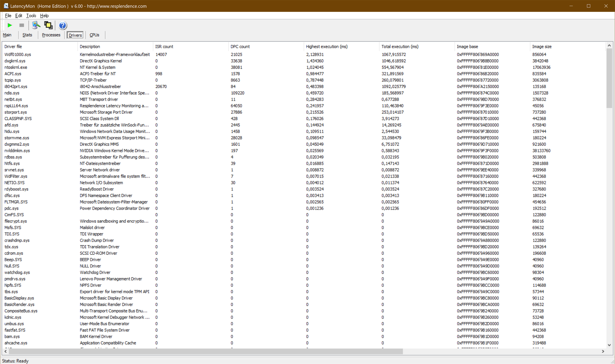Open the File menu

point(8,15)
